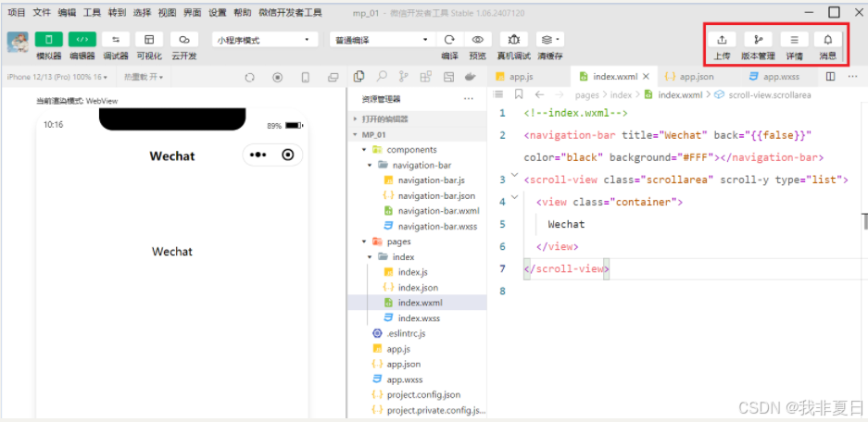Split the editor with split icon
Screen dimensions: 868x422
[830, 77]
